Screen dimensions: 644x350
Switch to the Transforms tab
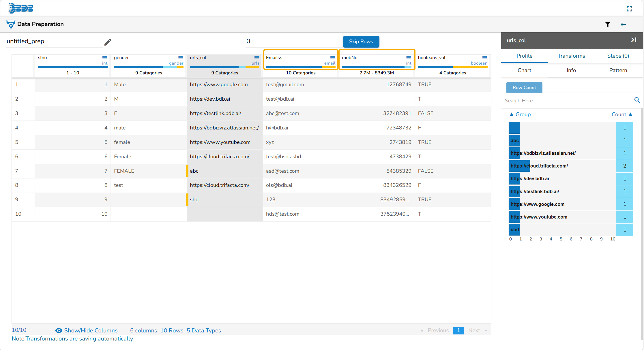[x=571, y=56]
